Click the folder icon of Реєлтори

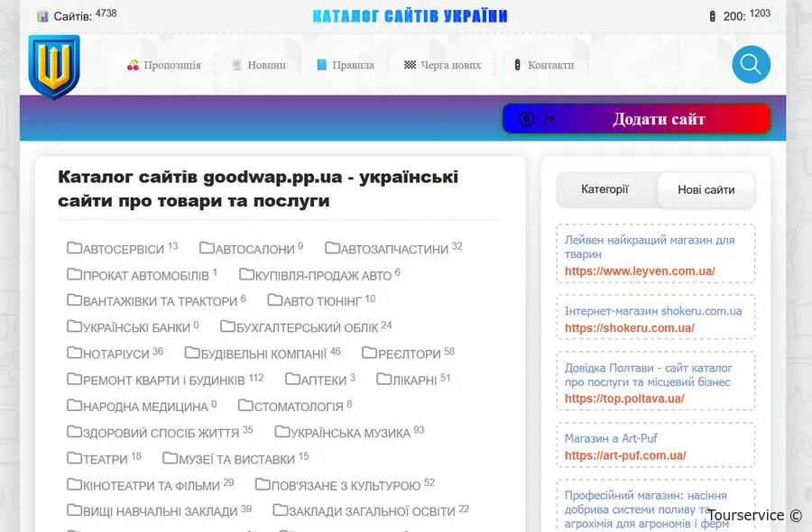(x=369, y=353)
